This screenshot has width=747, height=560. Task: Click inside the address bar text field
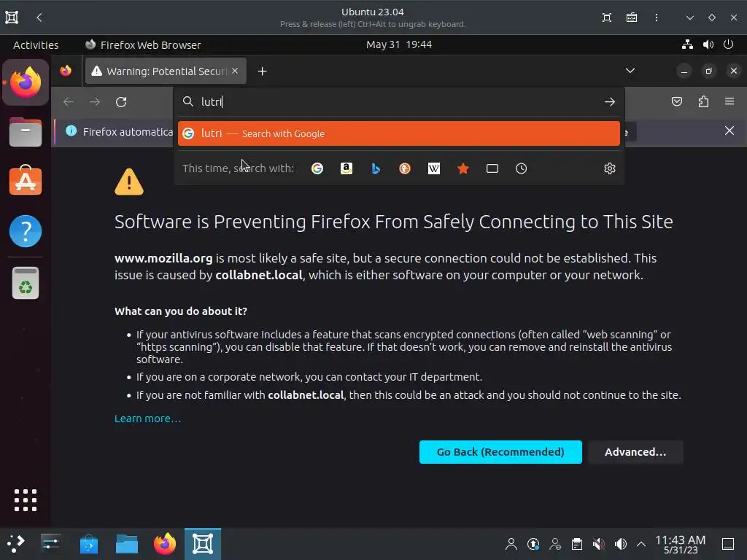tap(399, 102)
